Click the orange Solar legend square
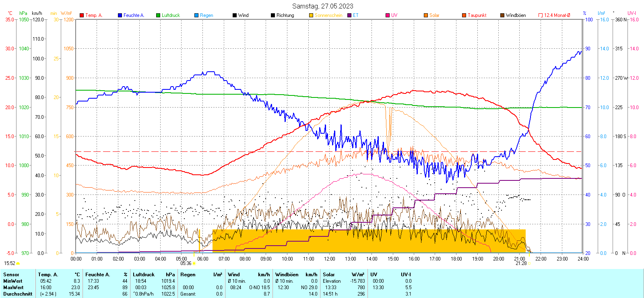Screen dimensions: 644x298 pyautogui.click(x=426, y=15)
